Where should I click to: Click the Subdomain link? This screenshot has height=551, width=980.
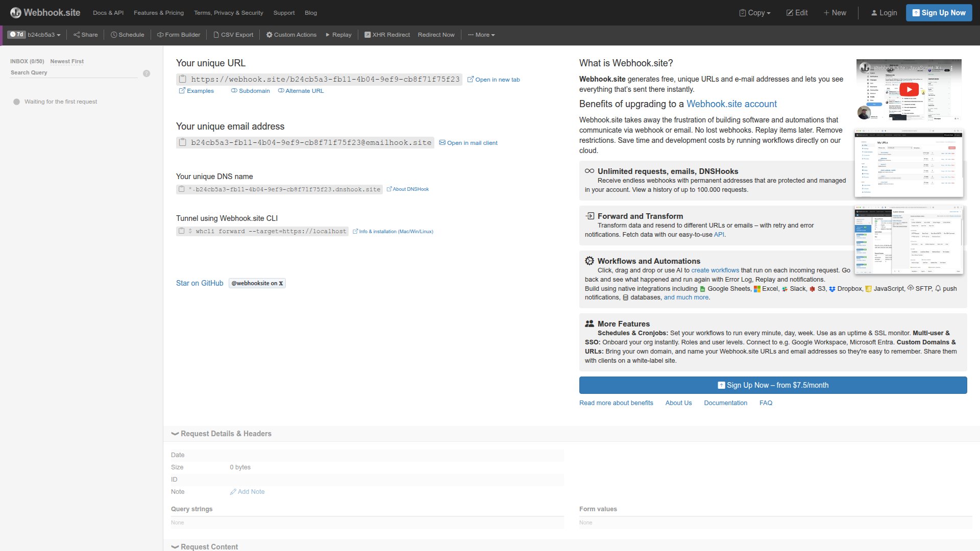coord(251,91)
